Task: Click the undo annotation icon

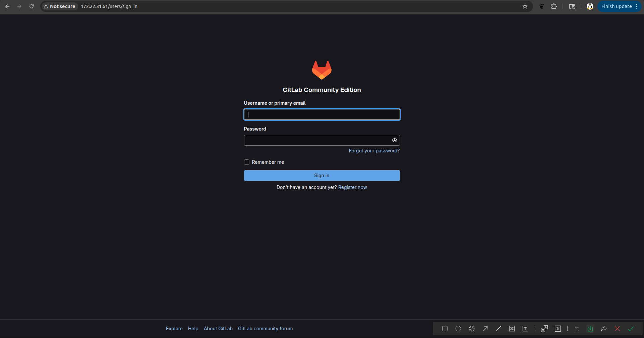Action: 577,329
